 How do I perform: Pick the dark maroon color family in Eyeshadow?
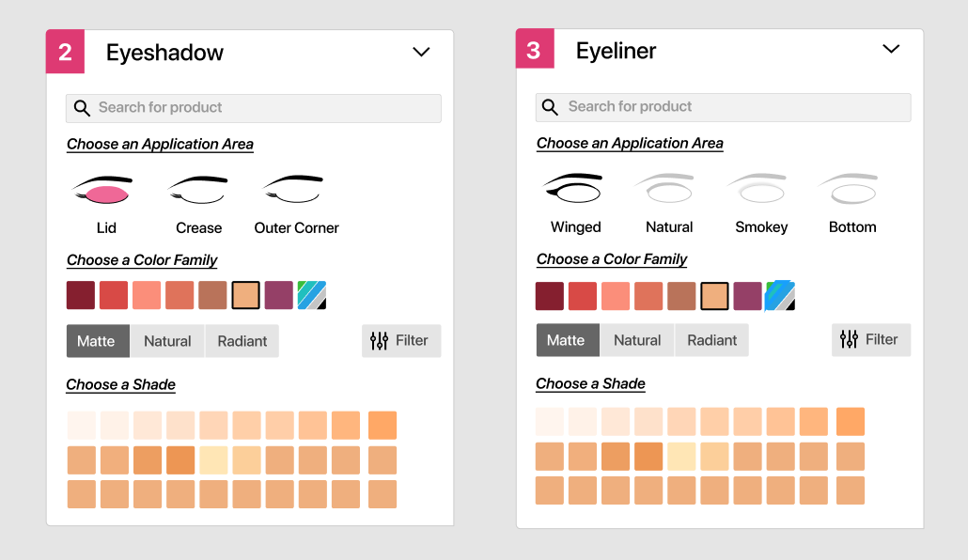81,295
